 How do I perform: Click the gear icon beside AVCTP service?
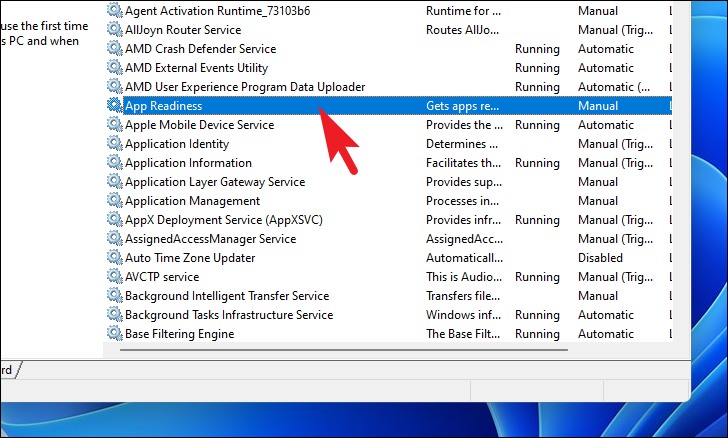pos(115,276)
